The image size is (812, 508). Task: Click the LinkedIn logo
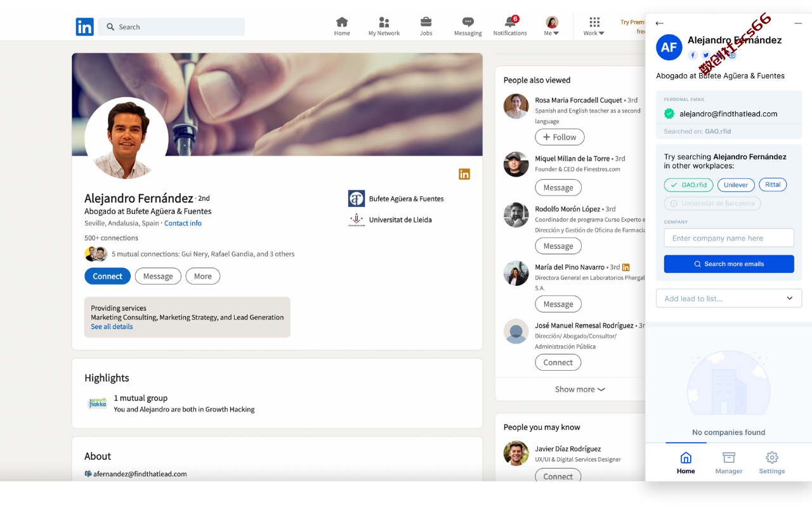(85, 27)
